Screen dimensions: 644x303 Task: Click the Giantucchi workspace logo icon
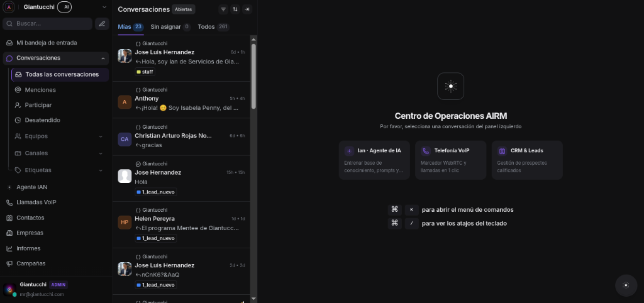pos(9,7)
